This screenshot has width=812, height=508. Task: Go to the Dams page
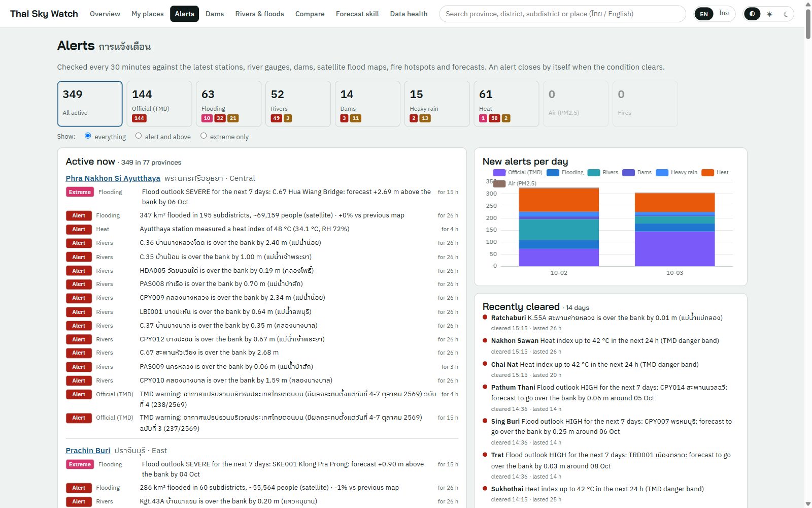(215, 14)
